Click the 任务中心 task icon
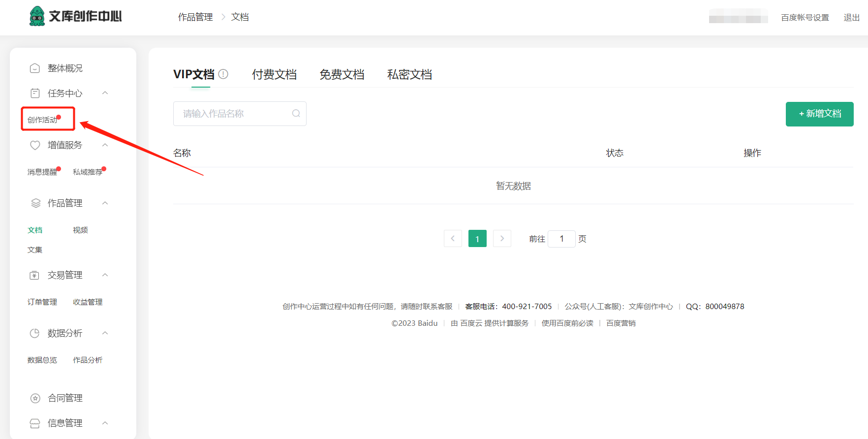This screenshot has width=868, height=439. click(35, 93)
